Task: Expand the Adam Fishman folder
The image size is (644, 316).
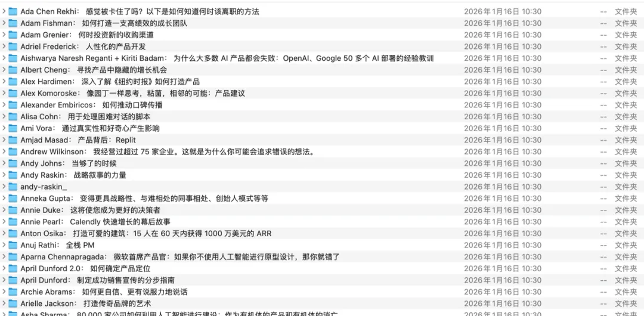Action: tap(4, 23)
